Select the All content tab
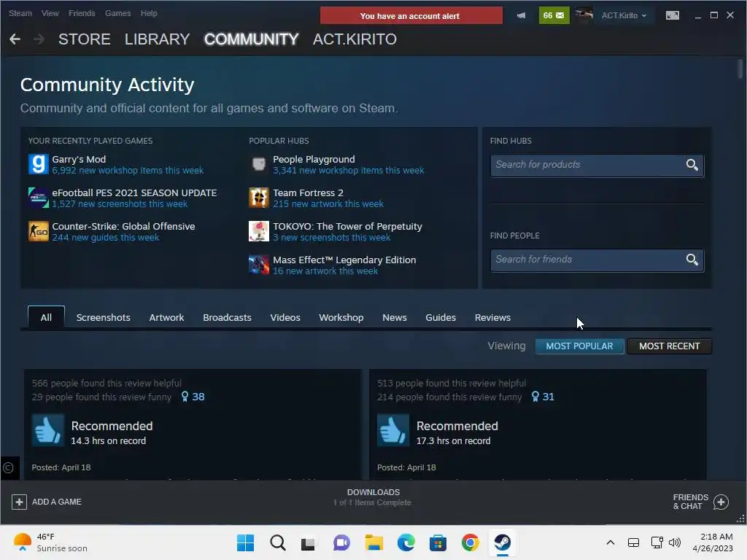 click(46, 317)
